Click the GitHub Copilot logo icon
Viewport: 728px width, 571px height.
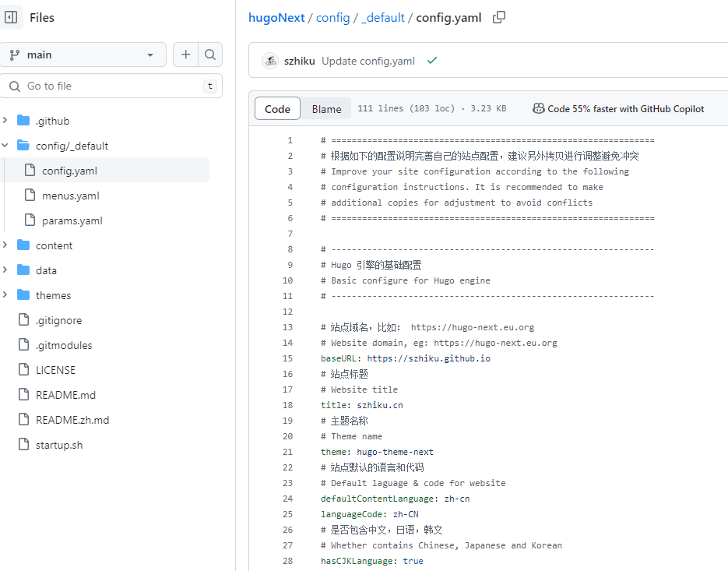click(x=539, y=108)
